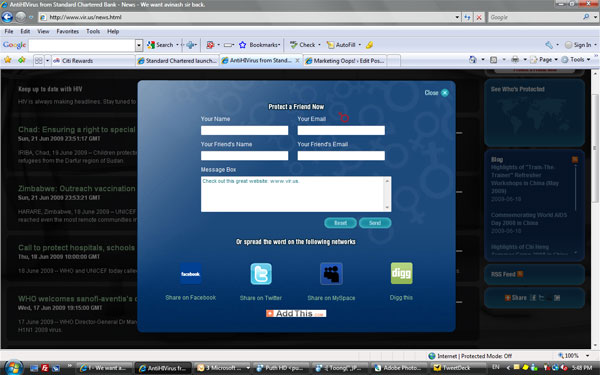The image size is (600, 375).
Task: Click the browser Home icon
Action: tap(473, 59)
